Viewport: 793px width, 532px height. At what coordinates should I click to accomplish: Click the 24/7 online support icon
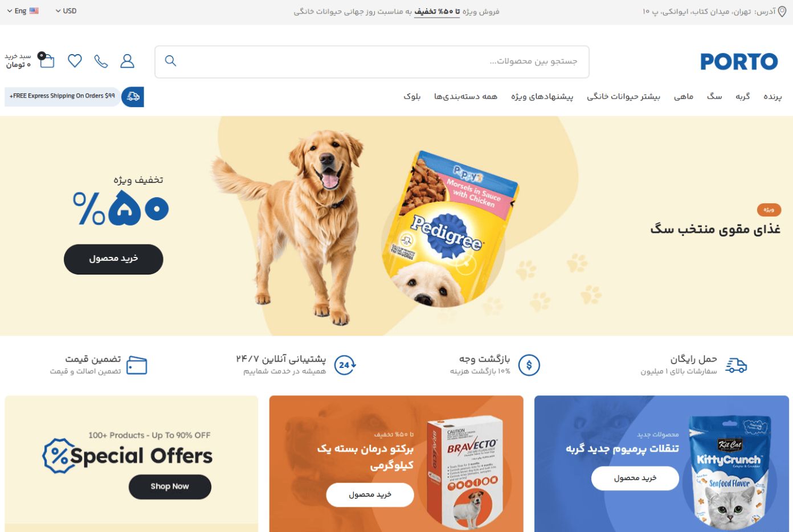point(345,365)
